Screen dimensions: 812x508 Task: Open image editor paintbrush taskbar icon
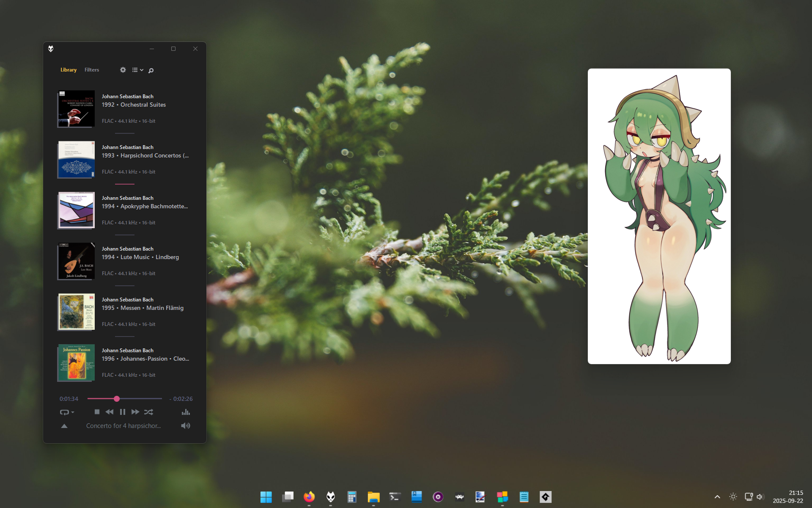pyautogui.click(x=481, y=497)
